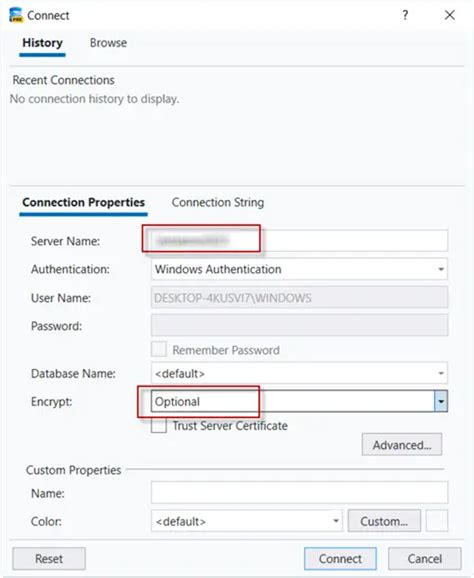This screenshot has height=578, width=474.
Task: Select the Connection Properties tab
Action: click(x=83, y=202)
